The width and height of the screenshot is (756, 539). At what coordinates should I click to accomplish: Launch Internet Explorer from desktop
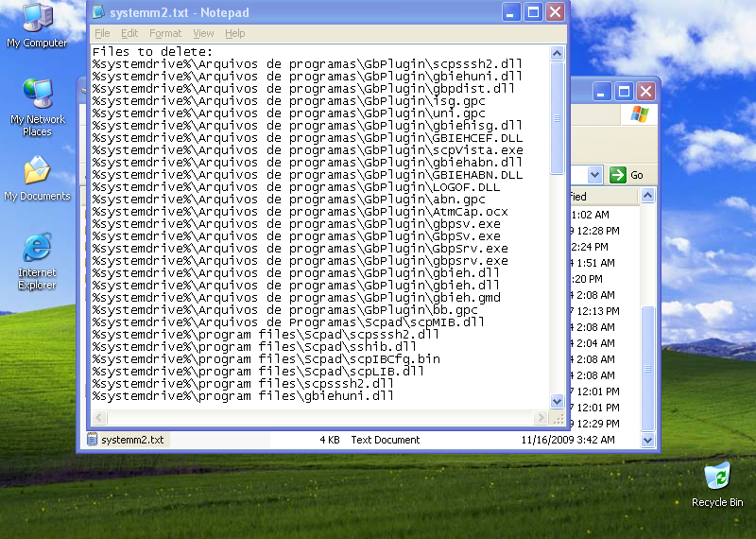pos(37,261)
